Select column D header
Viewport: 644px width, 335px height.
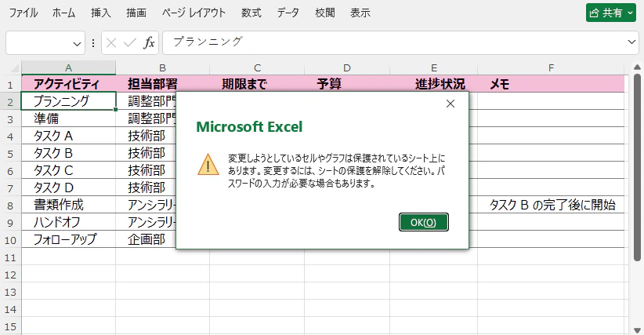pyautogui.click(x=347, y=67)
